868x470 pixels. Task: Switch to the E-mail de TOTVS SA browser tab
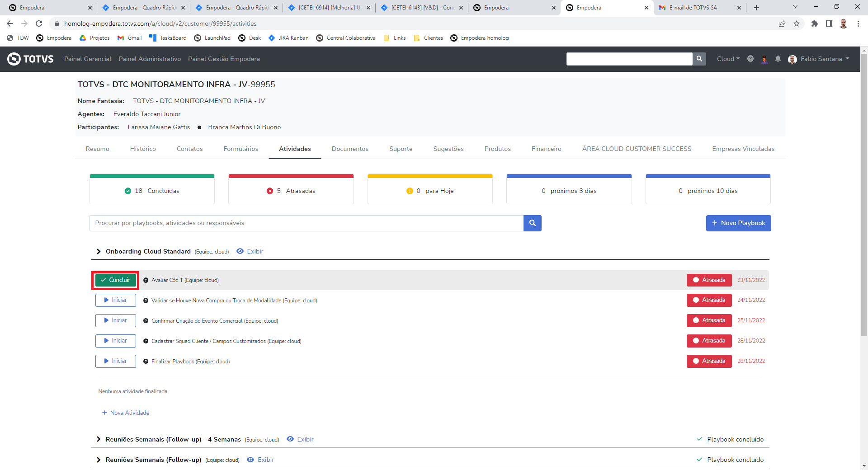click(699, 8)
